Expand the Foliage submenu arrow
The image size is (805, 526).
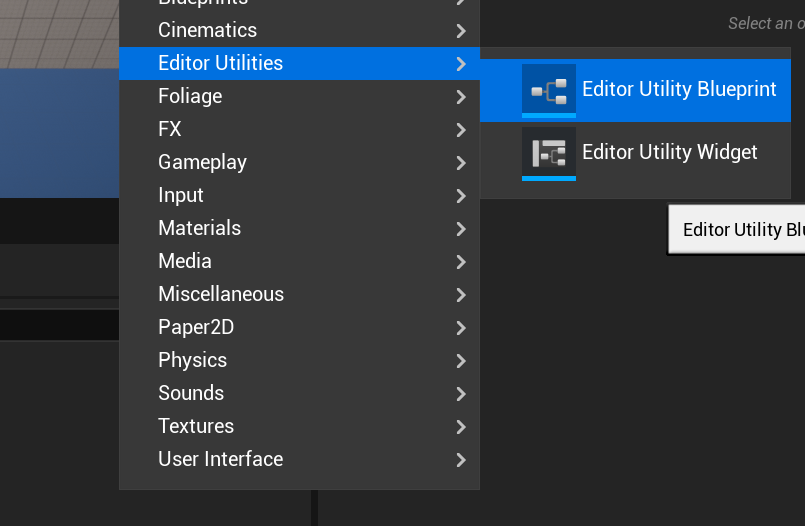[460, 97]
